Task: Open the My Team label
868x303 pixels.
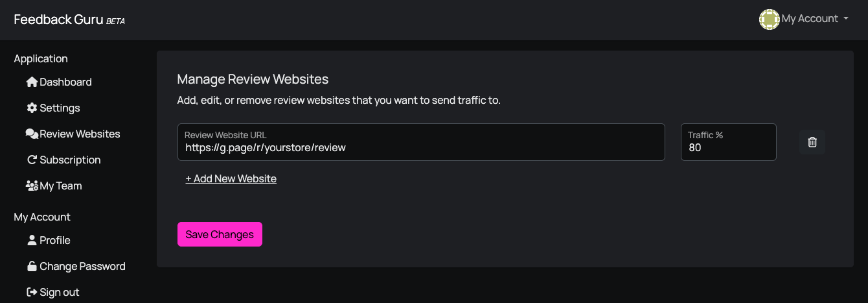Action: tap(61, 186)
